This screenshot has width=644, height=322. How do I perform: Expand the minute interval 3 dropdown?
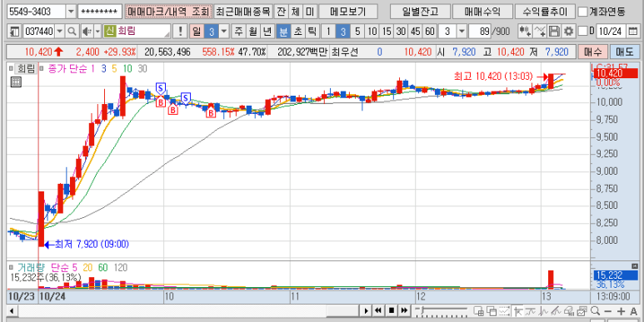click(462, 31)
